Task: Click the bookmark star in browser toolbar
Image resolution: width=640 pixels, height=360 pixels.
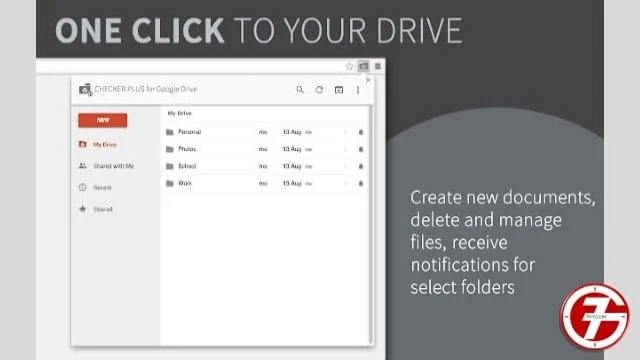Action: click(x=349, y=66)
